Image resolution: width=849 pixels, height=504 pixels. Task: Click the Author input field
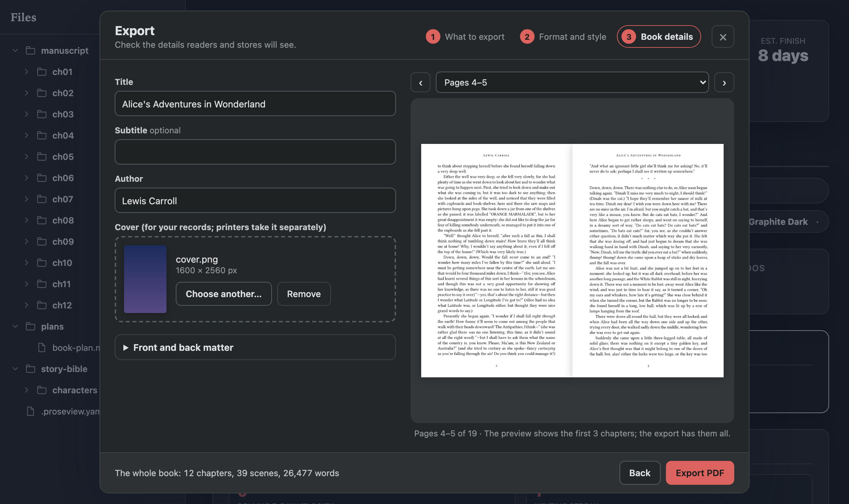click(x=255, y=200)
